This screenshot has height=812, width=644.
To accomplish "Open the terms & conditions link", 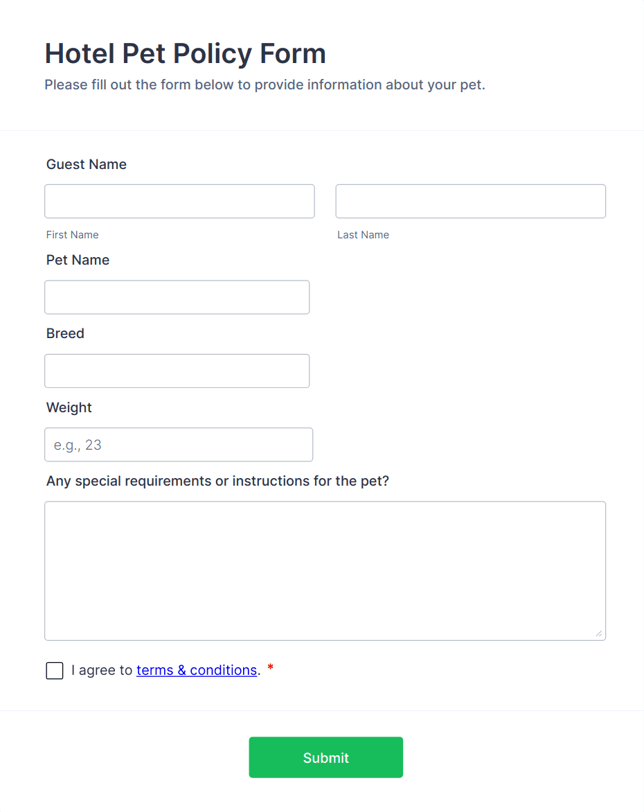I will 197,670.
